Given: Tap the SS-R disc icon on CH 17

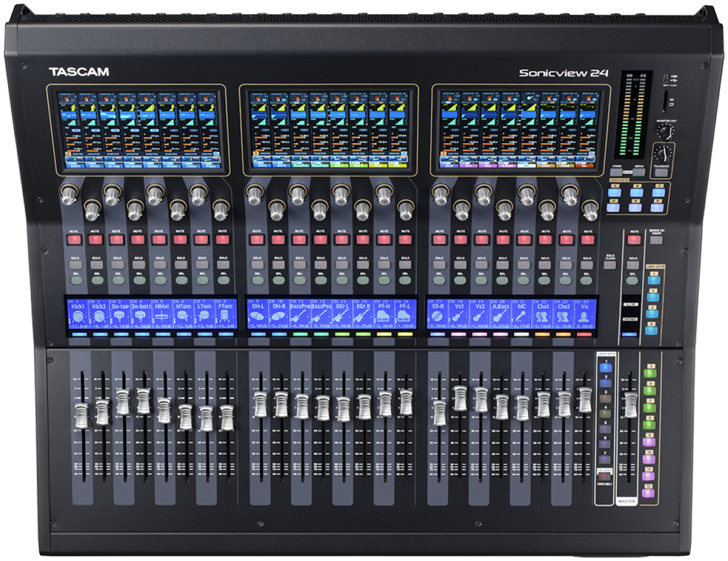Looking at the screenshot, I should 438,316.
